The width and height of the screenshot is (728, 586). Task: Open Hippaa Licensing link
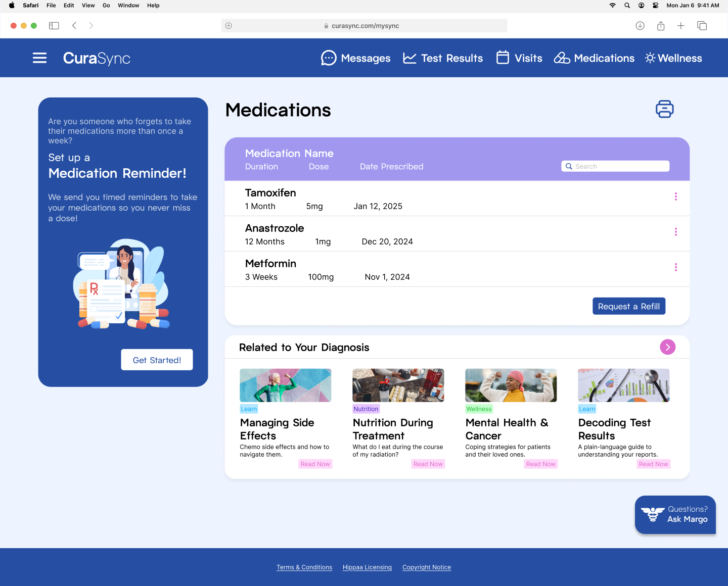[x=367, y=567]
